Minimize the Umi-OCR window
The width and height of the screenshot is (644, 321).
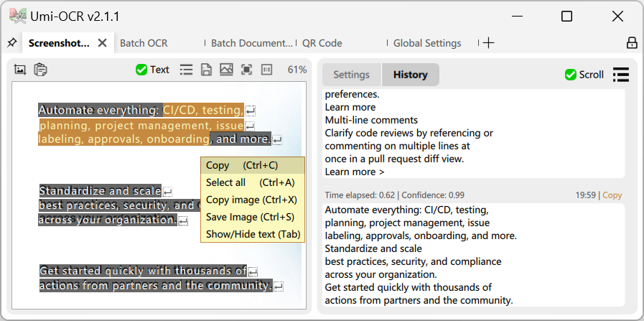518,17
